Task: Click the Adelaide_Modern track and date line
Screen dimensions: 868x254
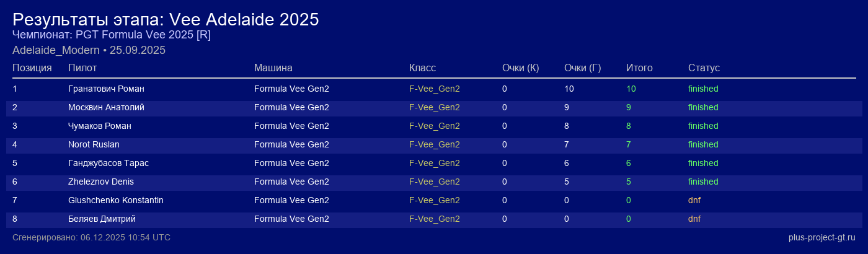Action: click(x=89, y=50)
